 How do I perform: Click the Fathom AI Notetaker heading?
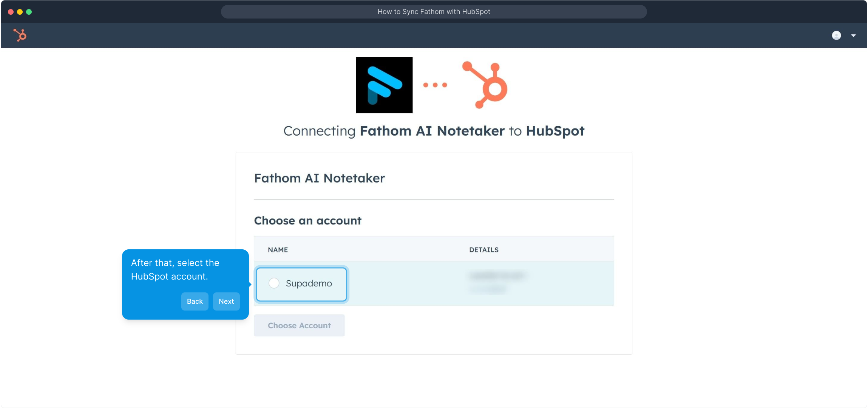319,178
